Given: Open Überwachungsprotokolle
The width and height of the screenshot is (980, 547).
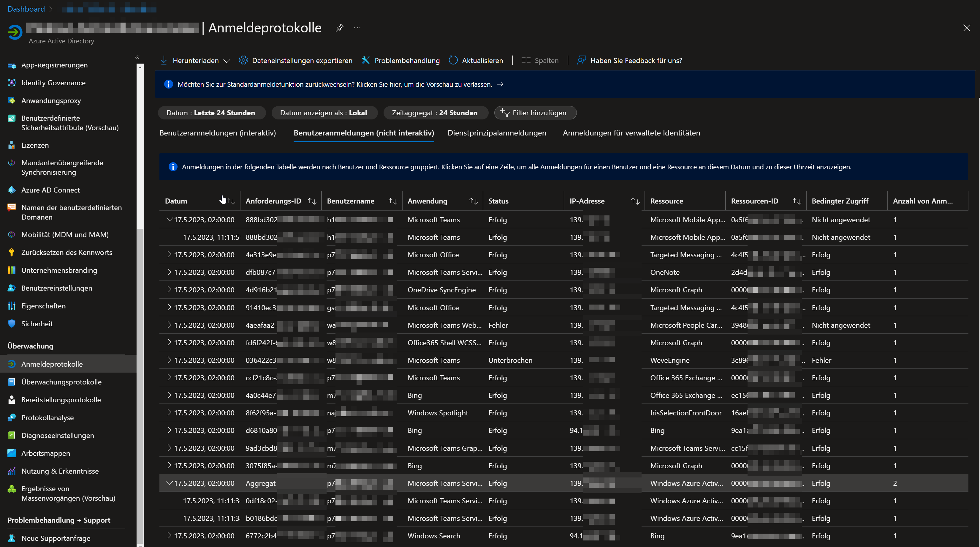Looking at the screenshot, I should pyautogui.click(x=61, y=382).
